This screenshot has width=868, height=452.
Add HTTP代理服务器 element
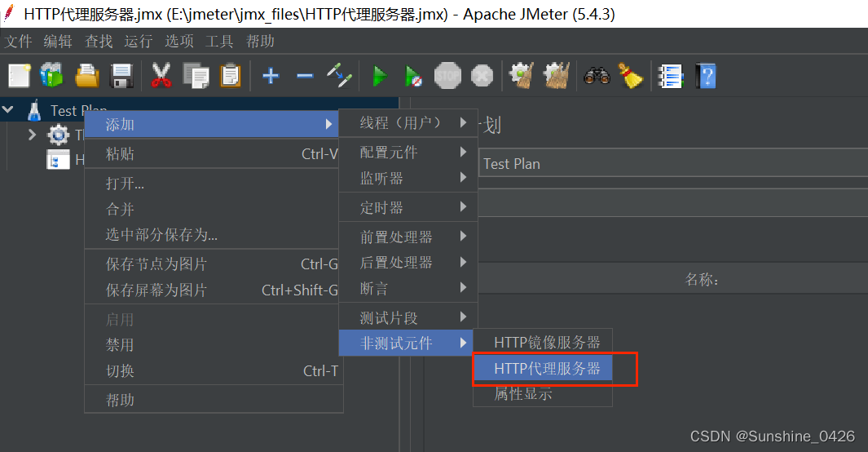(543, 368)
